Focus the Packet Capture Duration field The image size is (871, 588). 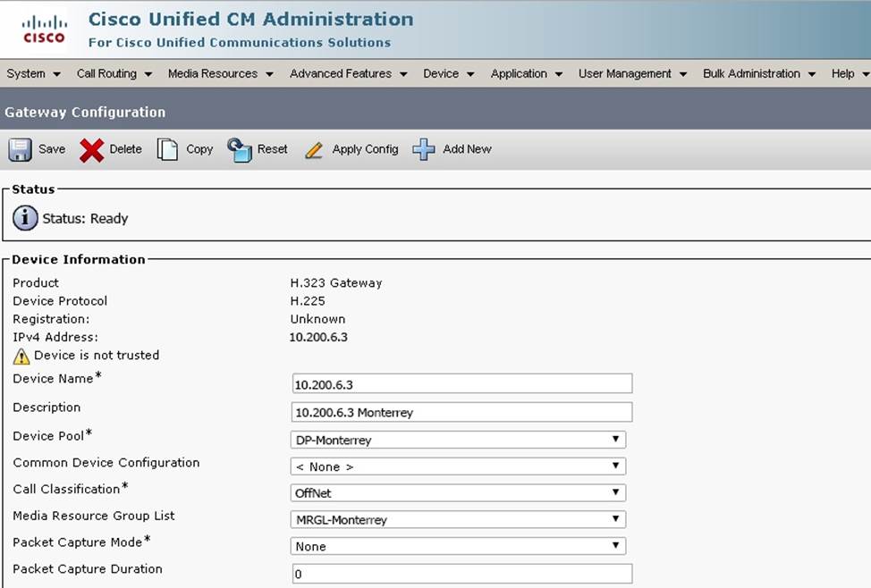[x=461, y=574]
